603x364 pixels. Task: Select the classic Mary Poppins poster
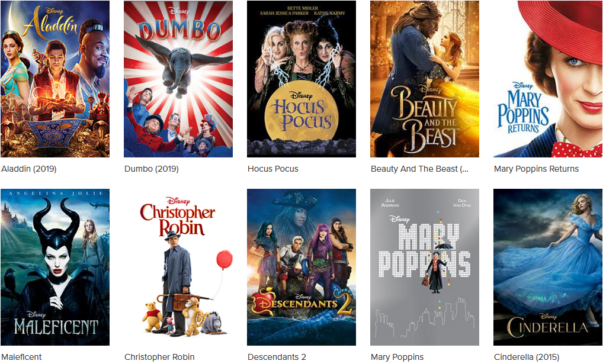pos(425,267)
